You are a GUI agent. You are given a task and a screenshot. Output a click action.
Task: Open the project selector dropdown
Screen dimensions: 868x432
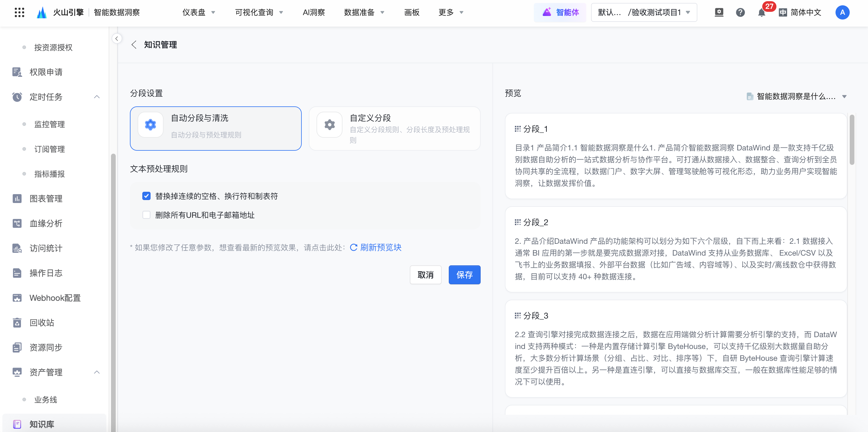coord(644,12)
